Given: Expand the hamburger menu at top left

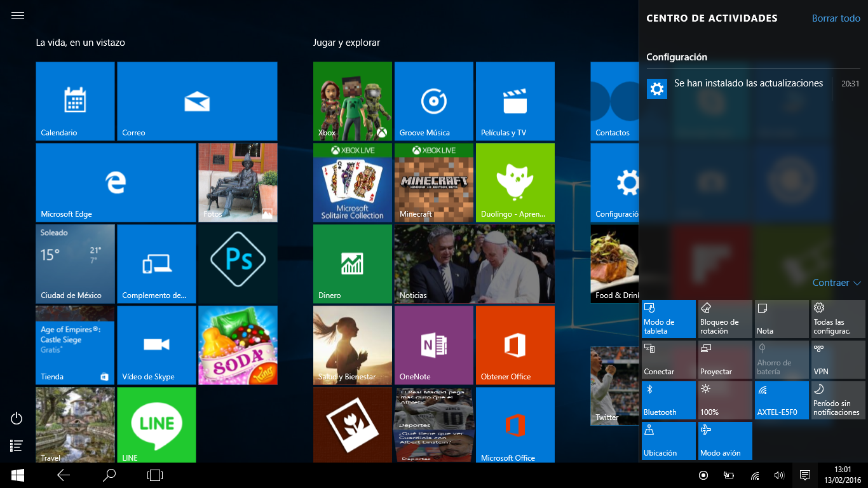Looking at the screenshot, I should 18,16.
